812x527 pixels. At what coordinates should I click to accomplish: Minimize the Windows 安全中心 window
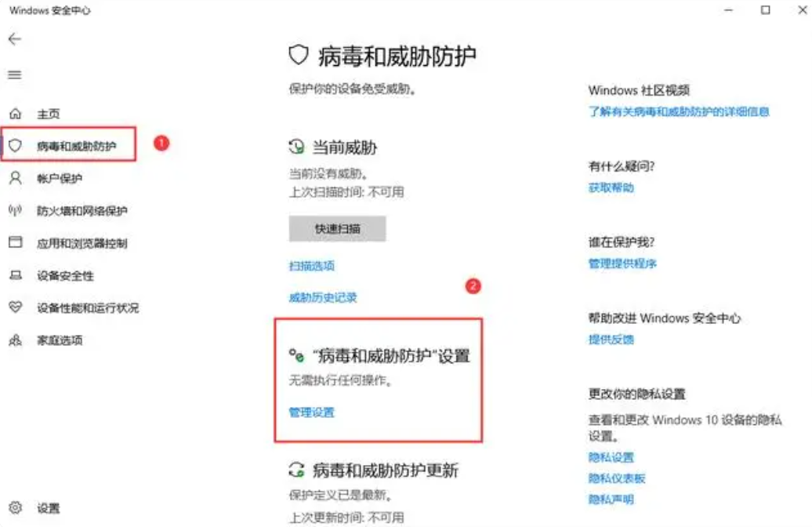click(729, 10)
